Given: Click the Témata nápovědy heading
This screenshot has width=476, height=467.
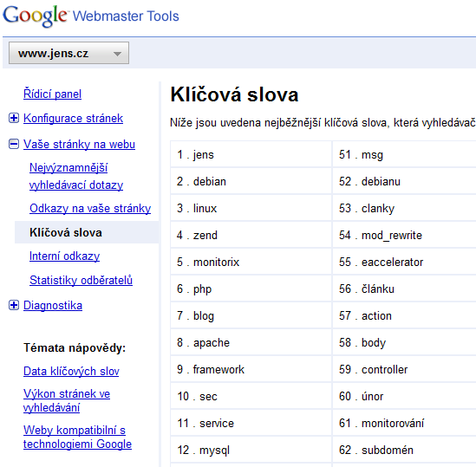Looking at the screenshot, I should pos(75,347).
